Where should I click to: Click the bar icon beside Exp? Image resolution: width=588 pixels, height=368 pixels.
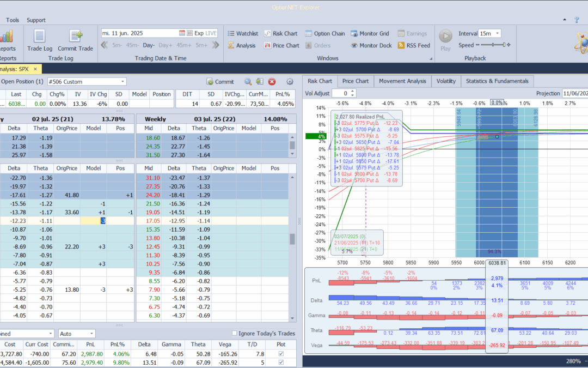[x=190, y=33]
